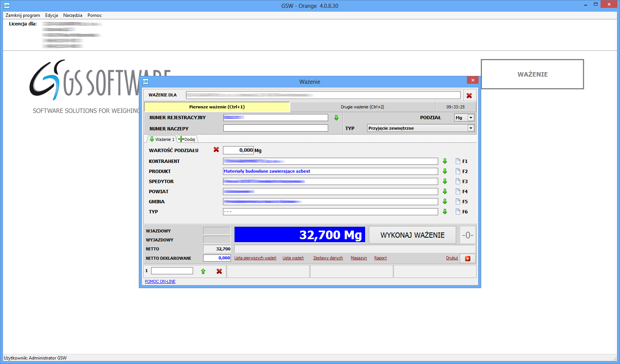Click F4 document icon for Powiat

[x=458, y=191]
